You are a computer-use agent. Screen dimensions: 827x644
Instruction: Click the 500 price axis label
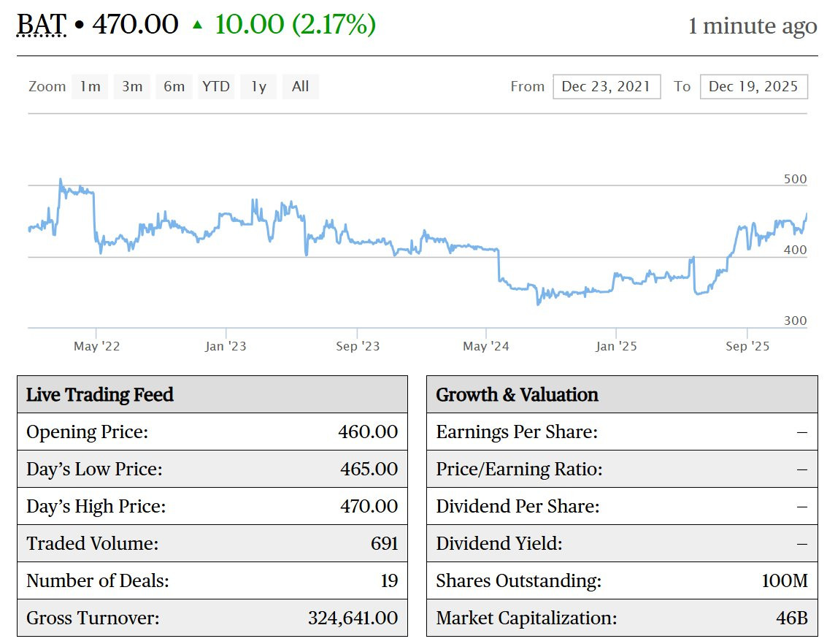796,180
